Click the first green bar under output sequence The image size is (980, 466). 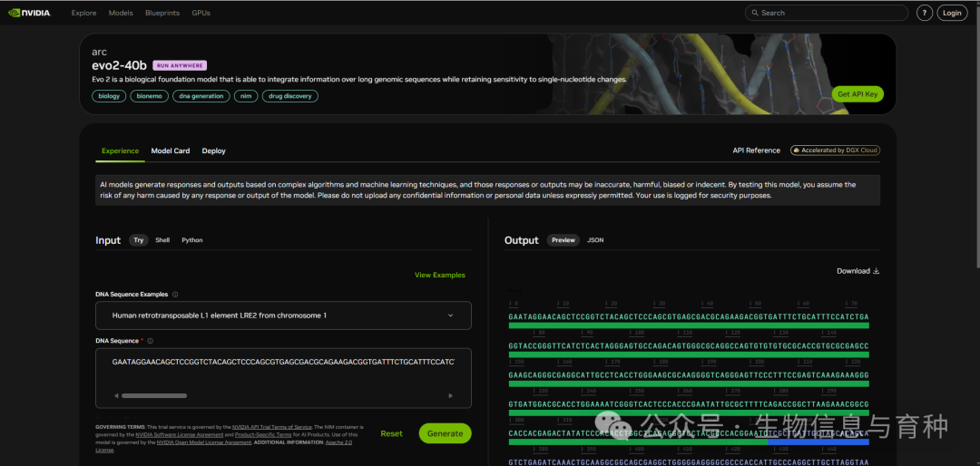click(x=689, y=325)
